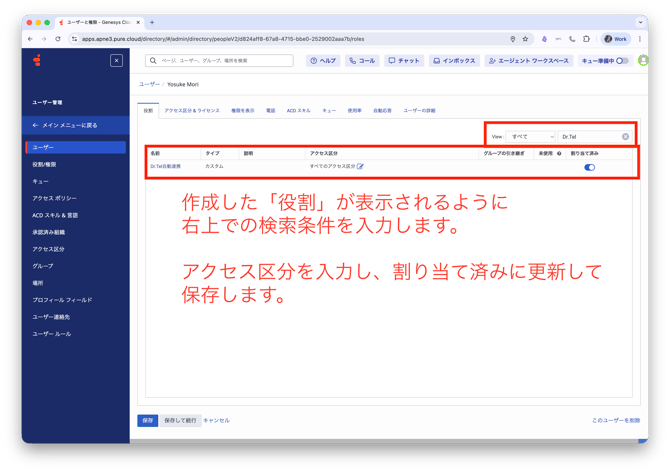The width and height of the screenshot is (670, 472).
Task: Close the Genesys Cloud browser tab
Action: click(x=138, y=22)
